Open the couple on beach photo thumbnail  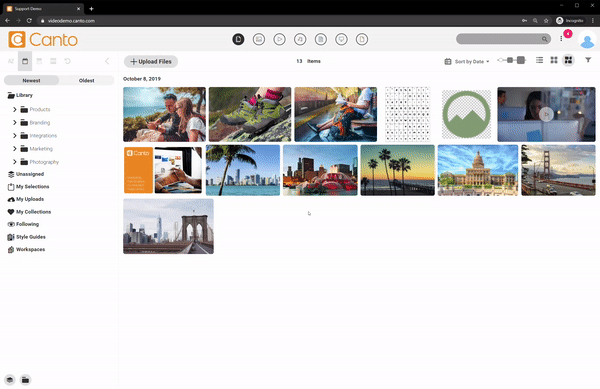(x=165, y=114)
